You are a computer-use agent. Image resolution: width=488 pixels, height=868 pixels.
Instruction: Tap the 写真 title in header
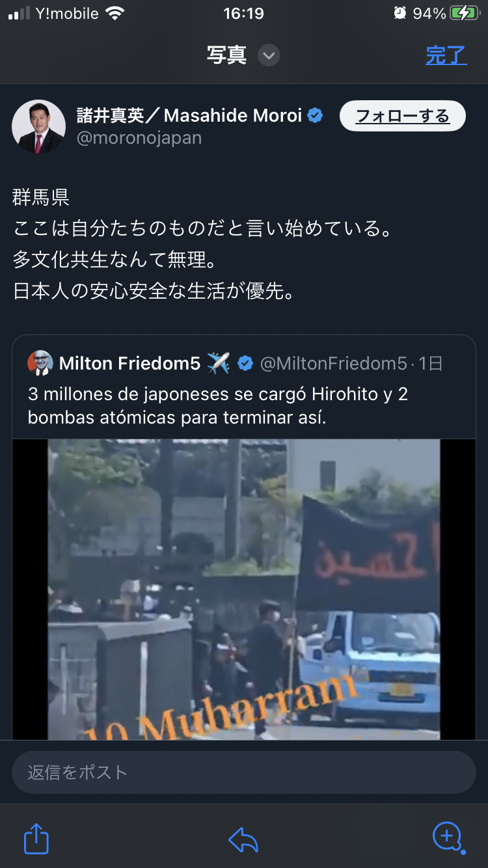226,55
